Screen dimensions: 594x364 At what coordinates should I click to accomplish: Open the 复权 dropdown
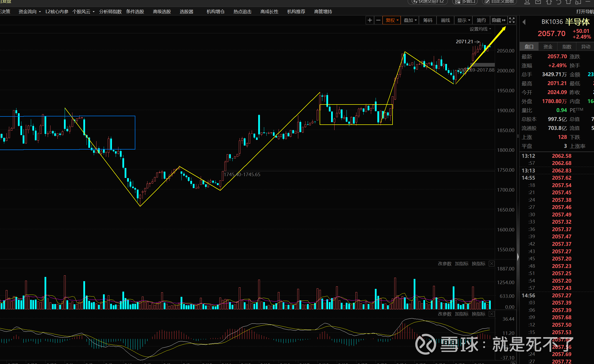392,20
